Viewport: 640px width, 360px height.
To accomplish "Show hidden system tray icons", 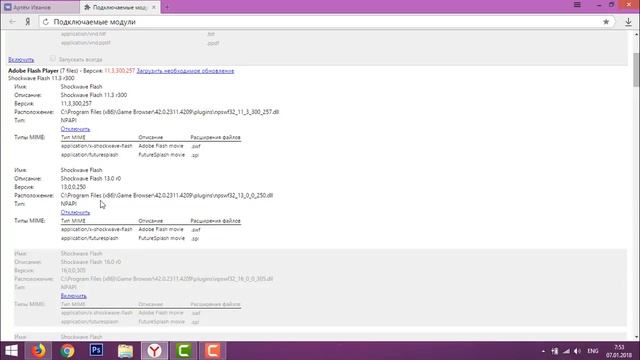I will tap(543, 351).
